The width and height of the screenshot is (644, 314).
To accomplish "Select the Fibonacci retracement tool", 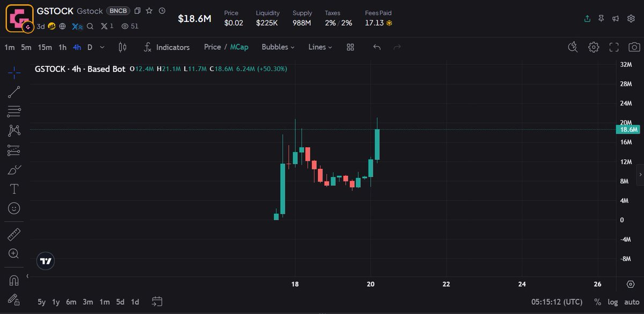I will 14,111.
